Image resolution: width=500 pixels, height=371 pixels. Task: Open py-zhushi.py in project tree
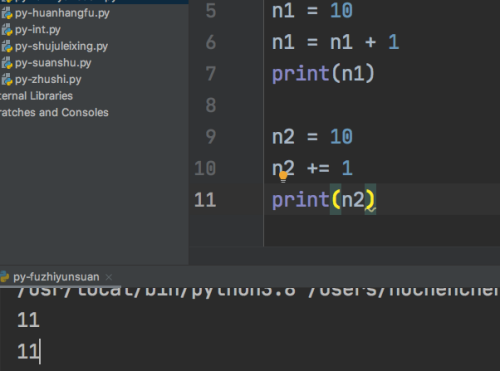point(48,80)
